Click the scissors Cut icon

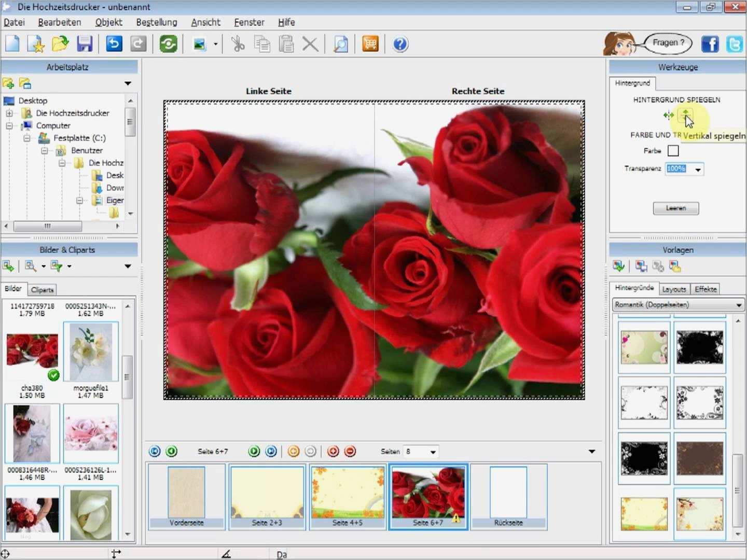click(238, 44)
